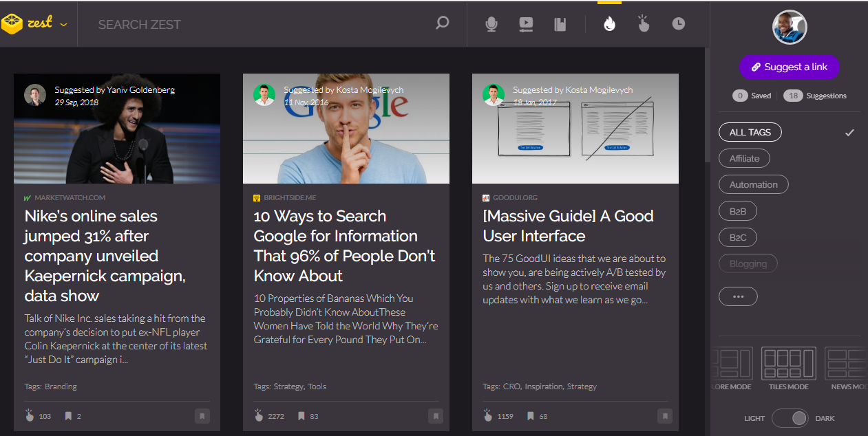Open the Good User Interface article thumbnail
868x436 pixels.
pyautogui.click(x=575, y=129)
